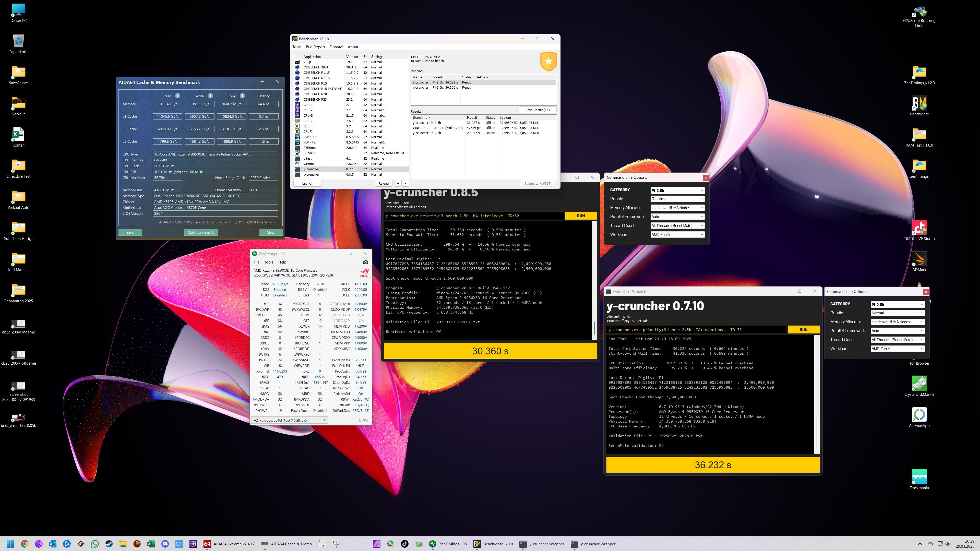Viewport: 980px width, 551px height.
Task: Open Trackmania desktop shortcut
Action: coord(919,480)
